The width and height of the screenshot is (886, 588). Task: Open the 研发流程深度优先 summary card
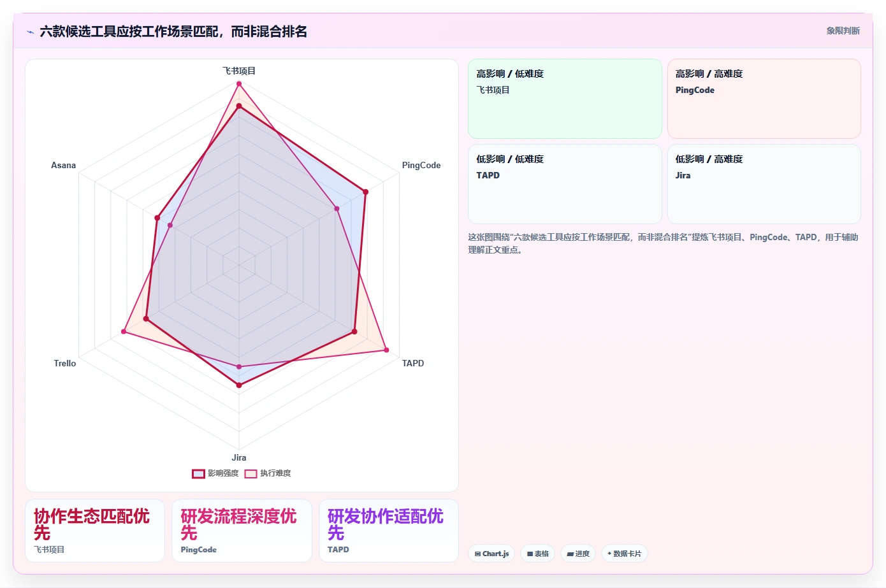[242, 531]
